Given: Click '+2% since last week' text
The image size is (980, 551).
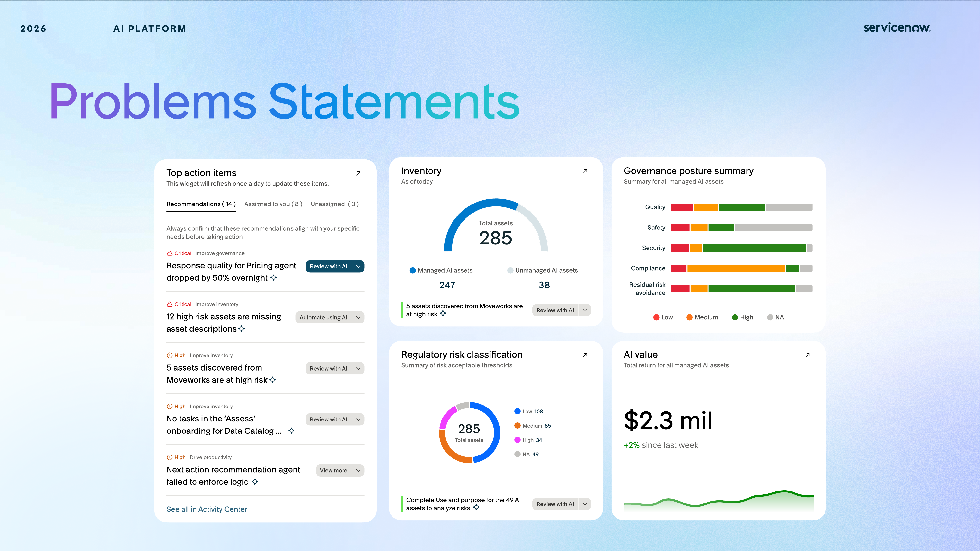Looking at the screenshot, I should tap(661, 445).
